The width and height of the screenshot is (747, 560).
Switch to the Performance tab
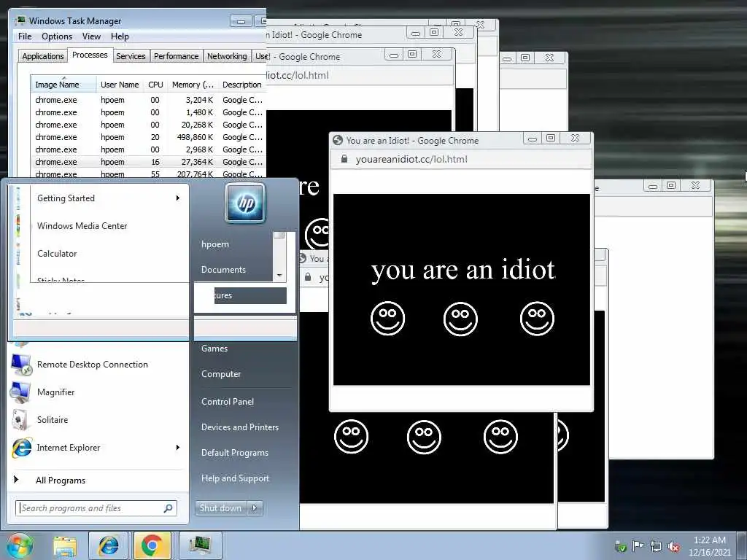pyautogui.click(x=176, y=56)
